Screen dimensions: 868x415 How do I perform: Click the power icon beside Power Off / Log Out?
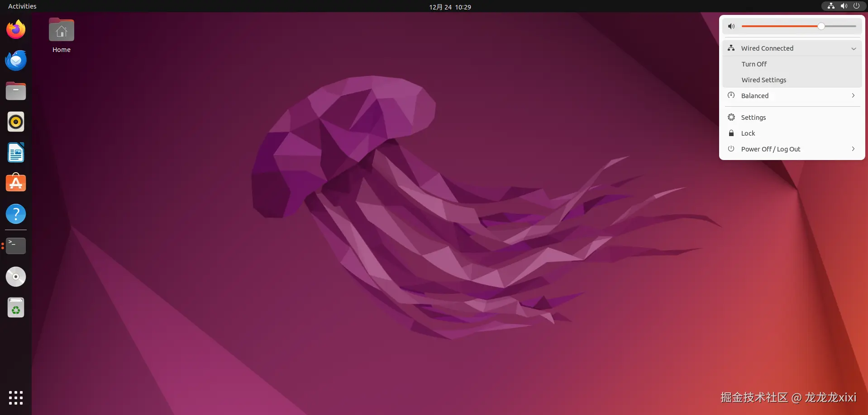731,149
